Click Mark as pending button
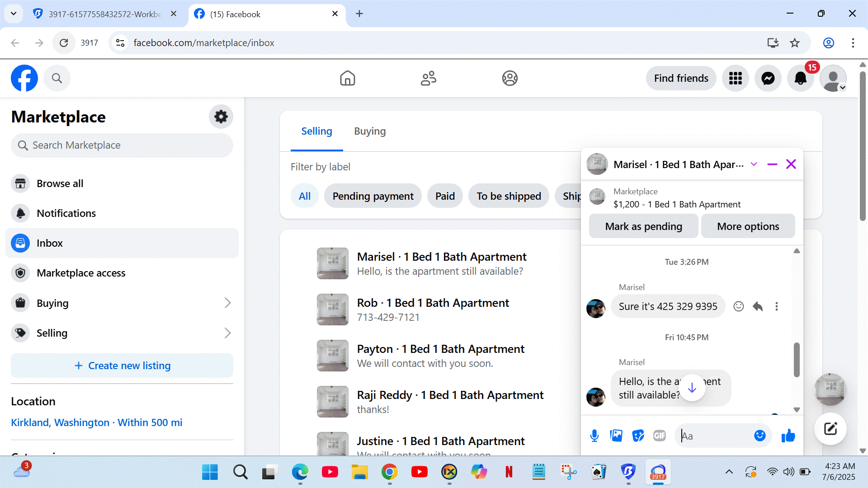 pos(643,226)
